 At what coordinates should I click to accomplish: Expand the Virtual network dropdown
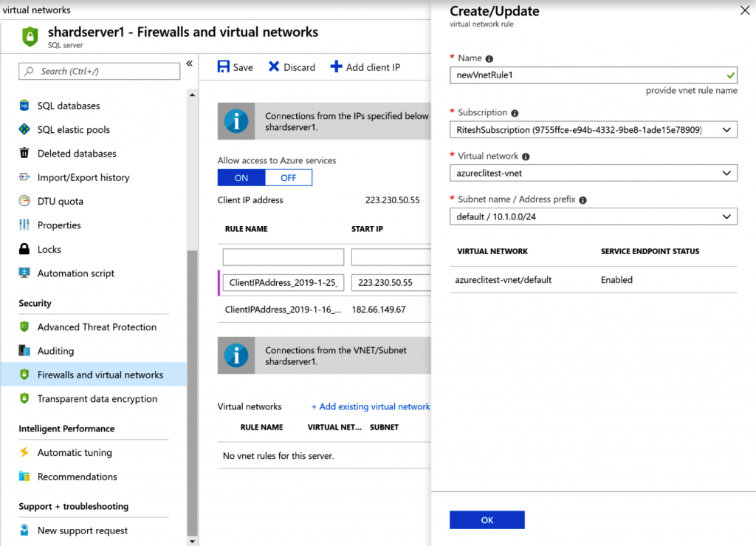(593, 173)
